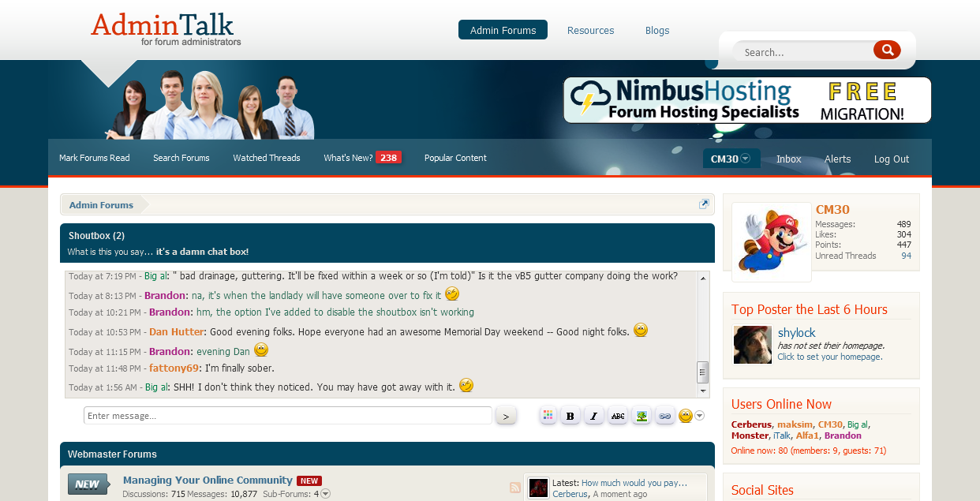Open the AdminTalk logo home link
The image size is (980, 501).
tap(166, 29)
